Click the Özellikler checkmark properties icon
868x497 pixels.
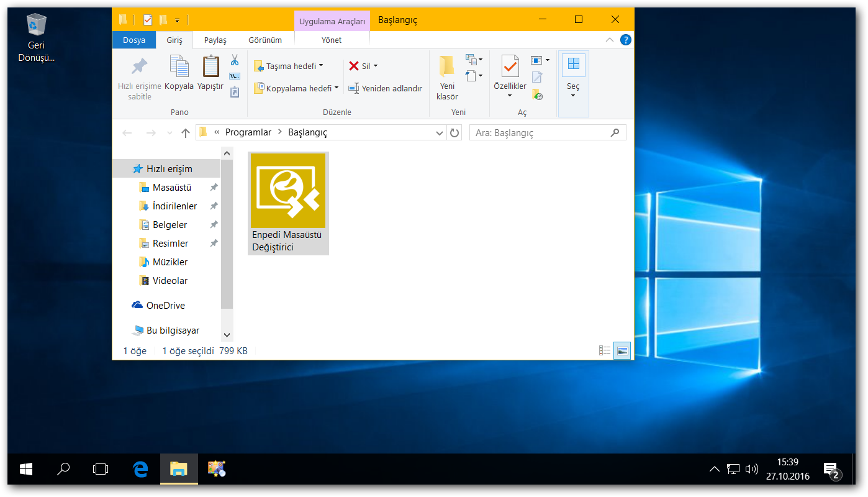510,66
